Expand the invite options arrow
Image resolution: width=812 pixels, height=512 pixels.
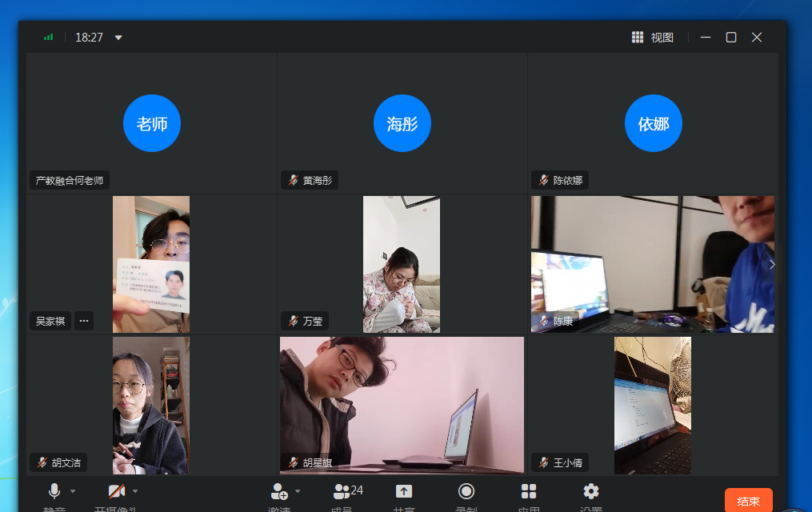(298, 491)
